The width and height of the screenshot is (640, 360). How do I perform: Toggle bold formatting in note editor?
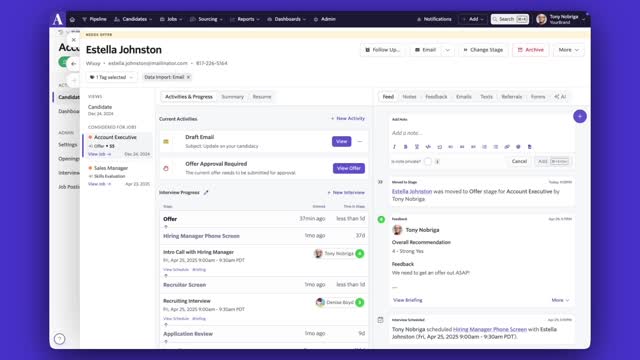(405, 147)
